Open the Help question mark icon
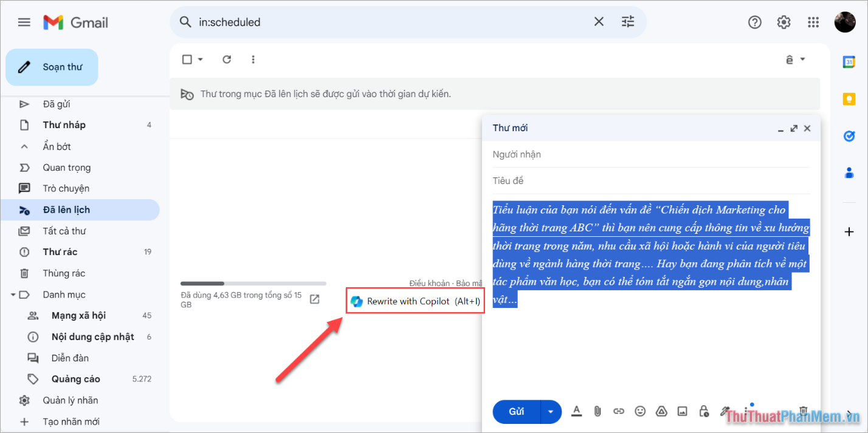The image size is (868, 433). [754, 22]
